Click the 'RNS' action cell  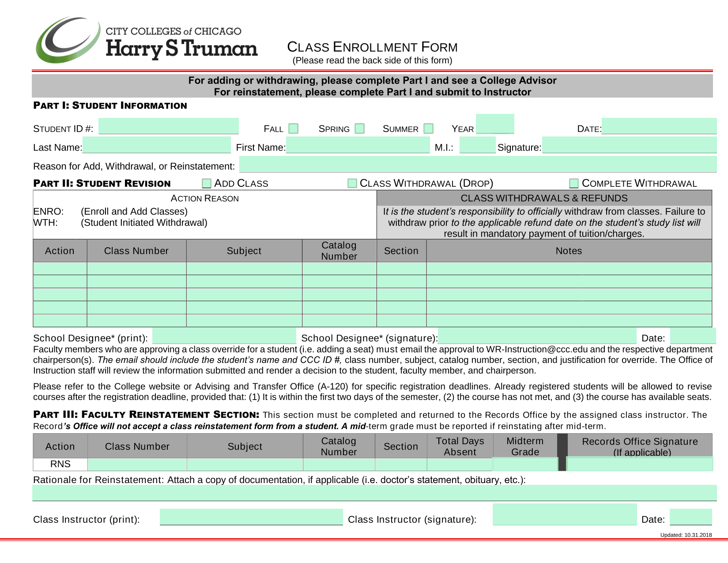(x=60, y=464)
